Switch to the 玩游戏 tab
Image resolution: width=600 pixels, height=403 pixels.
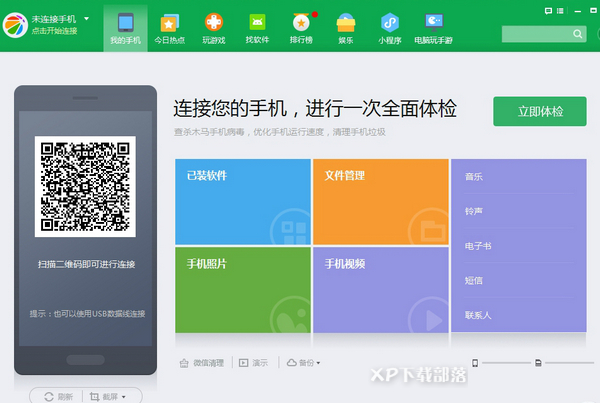(x=214, y=28)
